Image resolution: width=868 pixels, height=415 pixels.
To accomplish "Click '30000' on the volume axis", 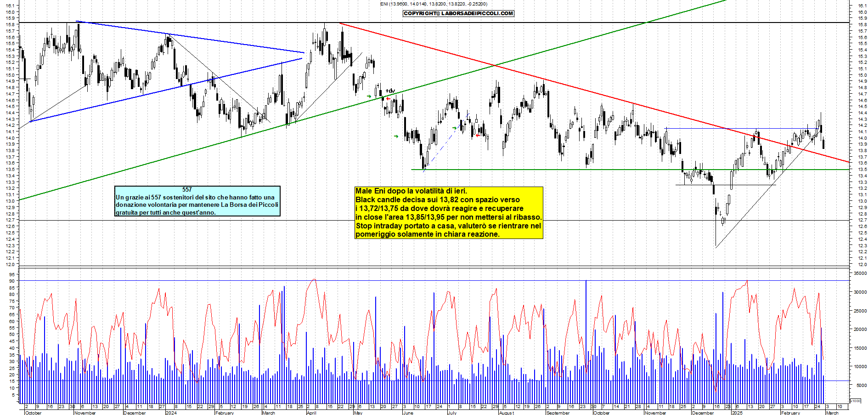I will (860, 292).
